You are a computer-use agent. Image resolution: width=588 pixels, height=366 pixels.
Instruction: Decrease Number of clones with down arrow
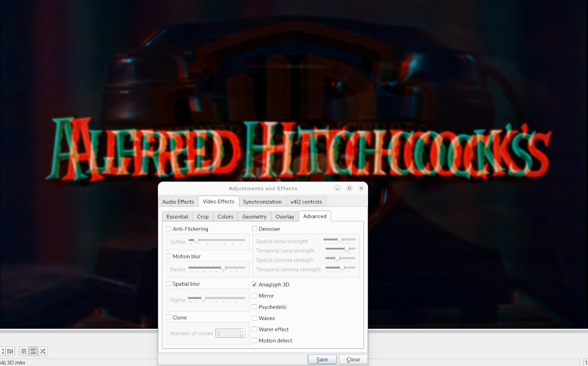click(243, 335)
